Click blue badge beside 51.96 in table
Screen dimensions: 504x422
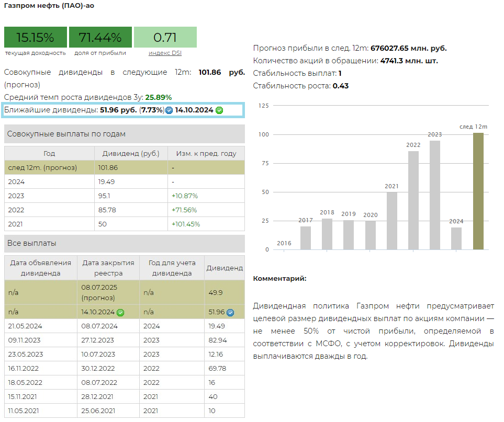coord(230,313)
